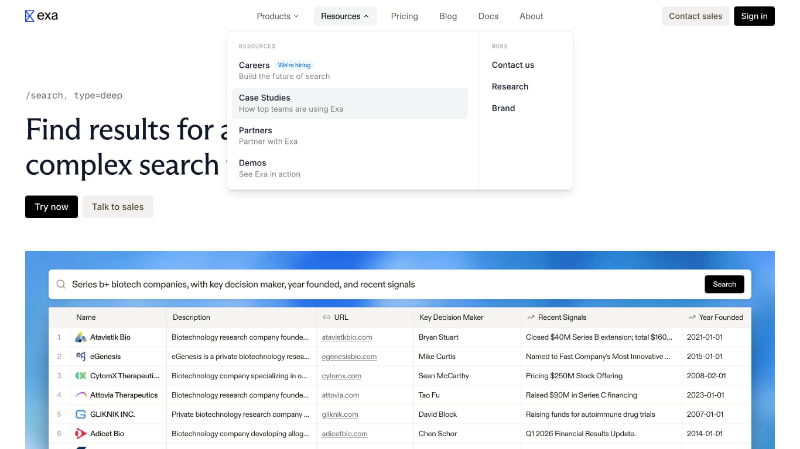Click the Contact sales button
This screenshot has height=449, width=800.
[x=695, y=16]
